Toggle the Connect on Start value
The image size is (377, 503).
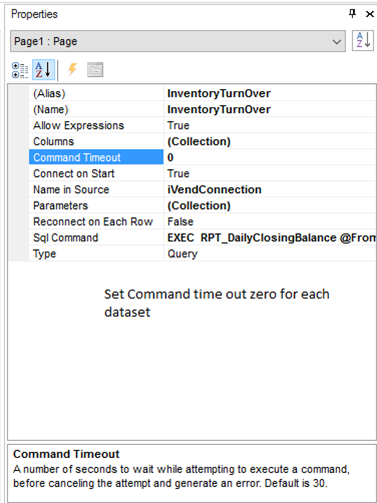[x=270, y=173]
